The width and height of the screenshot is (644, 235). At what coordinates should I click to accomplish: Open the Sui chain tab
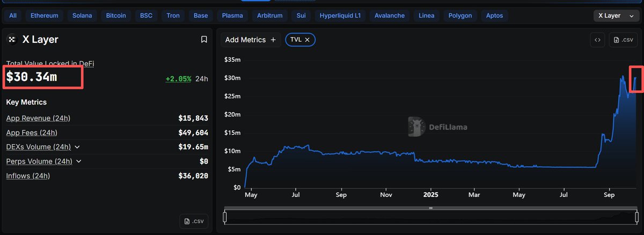click(x=302, y=16)
